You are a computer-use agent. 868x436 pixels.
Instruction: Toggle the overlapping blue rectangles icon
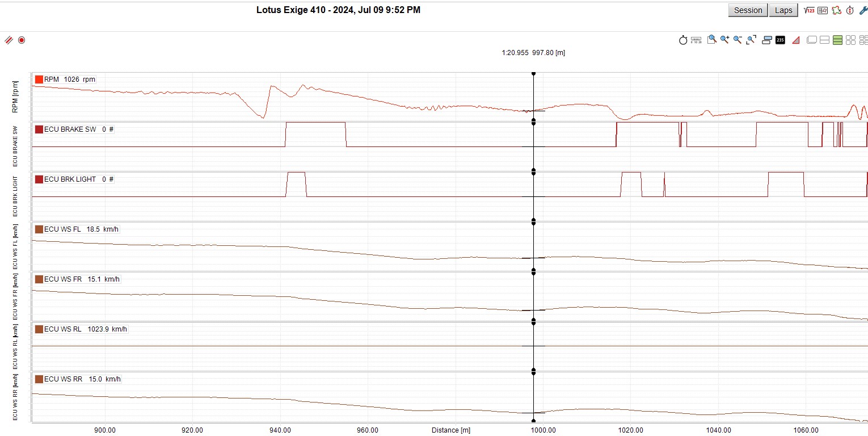767,40
